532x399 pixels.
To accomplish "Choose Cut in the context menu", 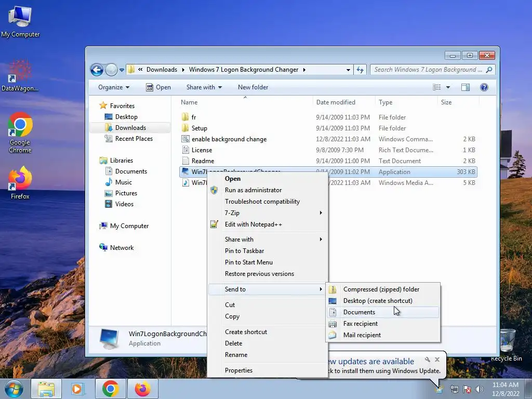I will click(x=268, y=304).
